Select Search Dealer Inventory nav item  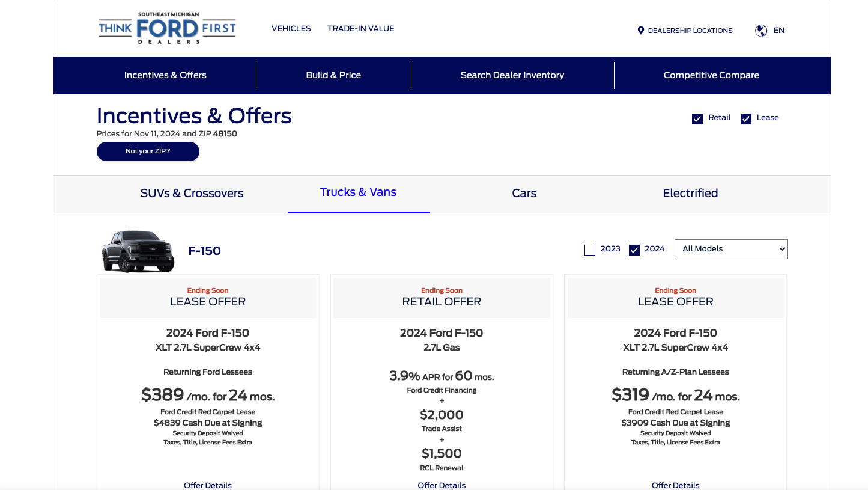tap(512, 75)
